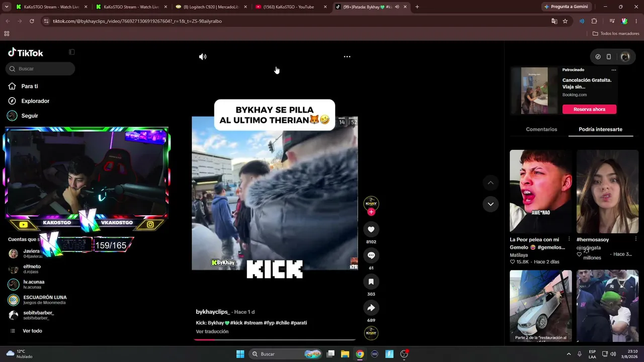
Task: Translate this page icon in address bar
Action: pos(554,21)
